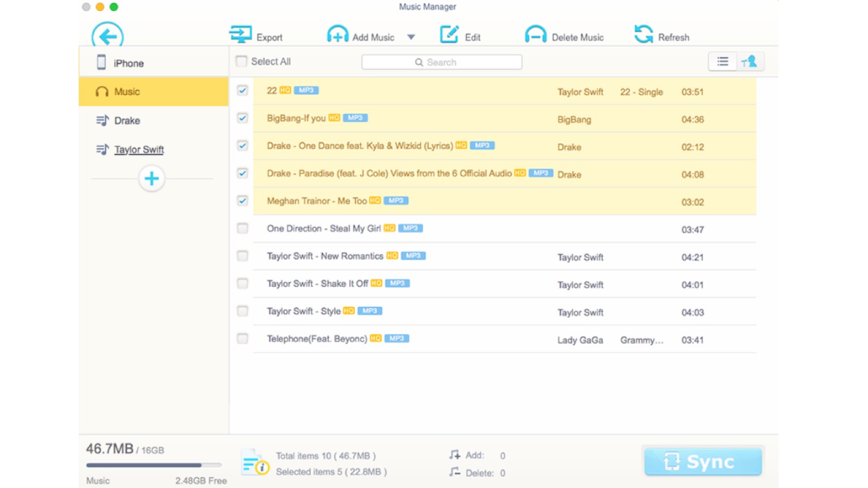Toggle the Select All checkbox
The height and width of the screenshot is (488, 868).
241,61
